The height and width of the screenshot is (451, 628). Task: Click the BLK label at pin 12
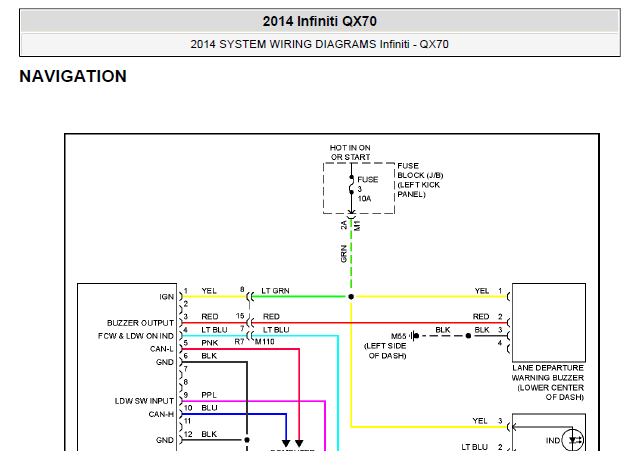(209, 434)
